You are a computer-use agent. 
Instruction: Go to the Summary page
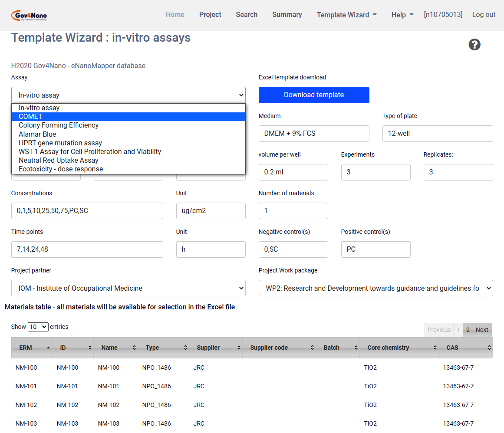pyautogui.click(x=287, y=15)
